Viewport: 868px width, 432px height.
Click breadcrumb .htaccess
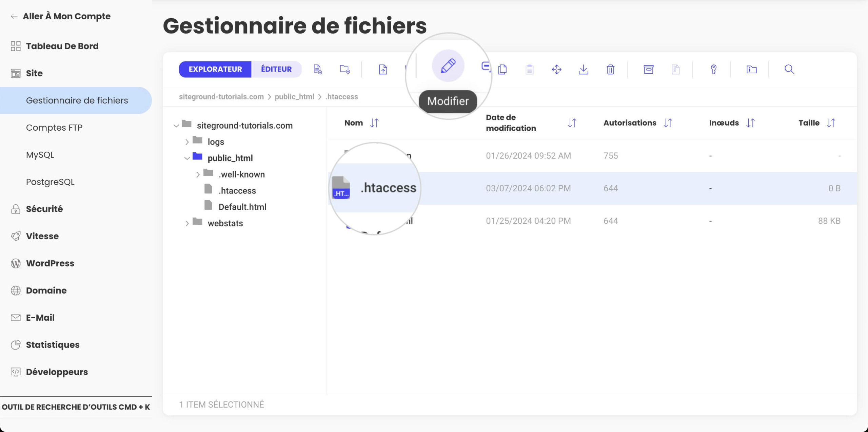[x=341, y=97]
